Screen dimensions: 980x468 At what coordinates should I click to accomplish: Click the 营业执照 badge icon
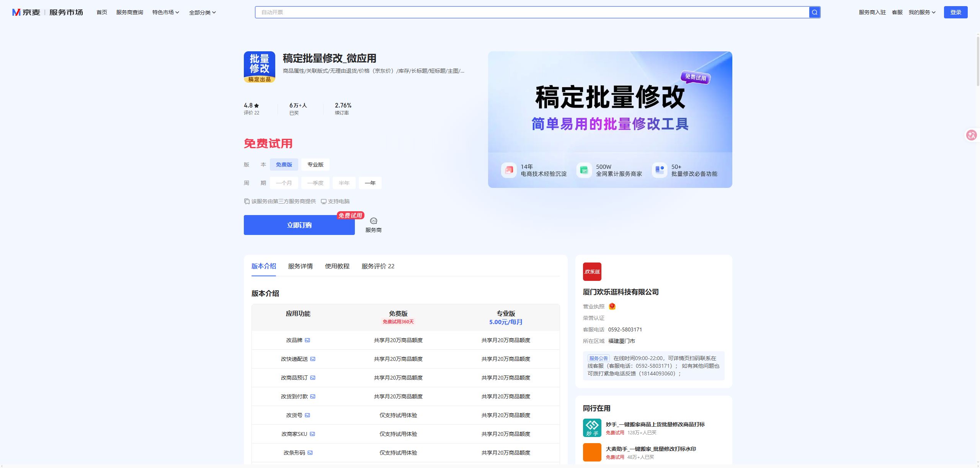pyautogui.click(x=612, y=306)
